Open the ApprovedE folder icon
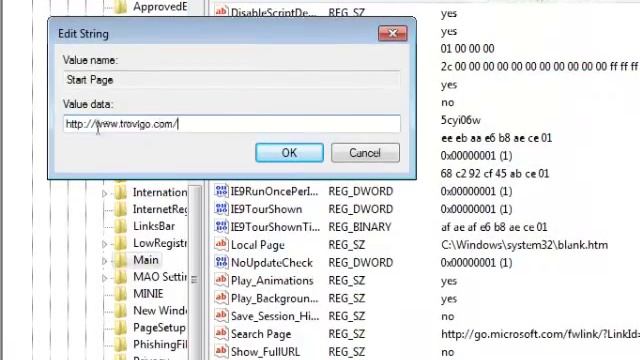Screen dimensions: 640x360 pos(120,7)
